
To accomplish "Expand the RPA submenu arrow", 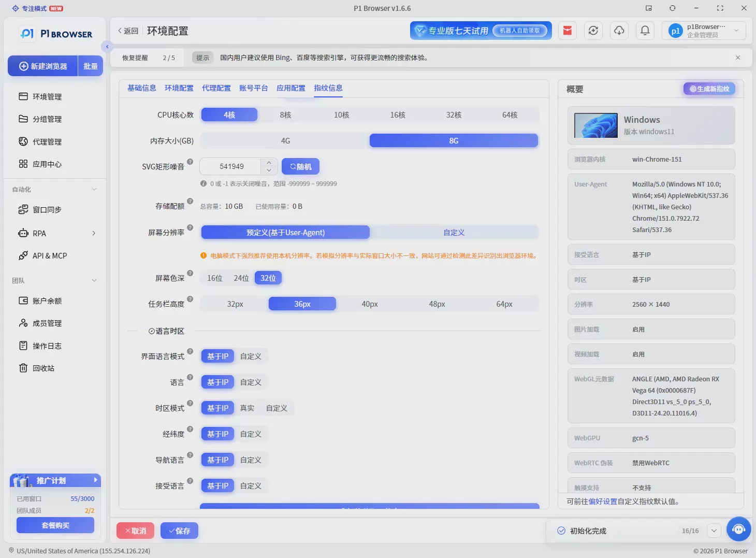I will click(94, 233).
